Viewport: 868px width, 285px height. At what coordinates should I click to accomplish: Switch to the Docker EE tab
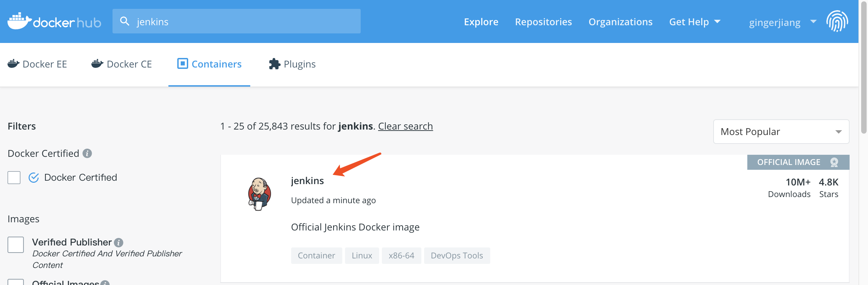[38, 64]
